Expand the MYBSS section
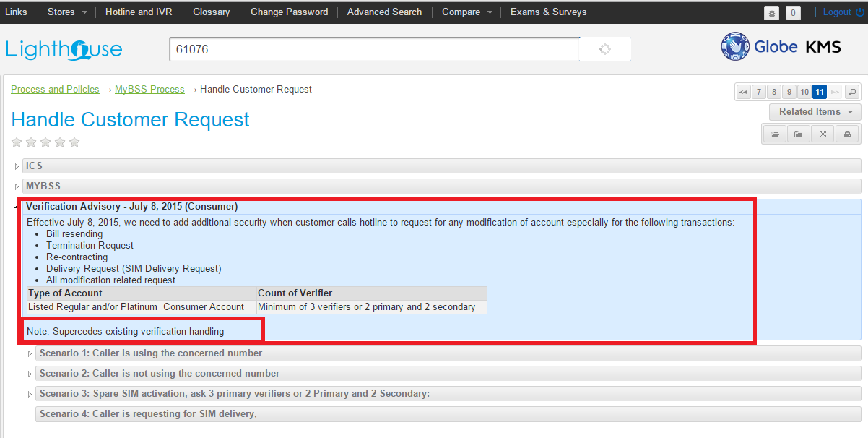This screenshot has width=868, height=438. [x=43, y=186]
